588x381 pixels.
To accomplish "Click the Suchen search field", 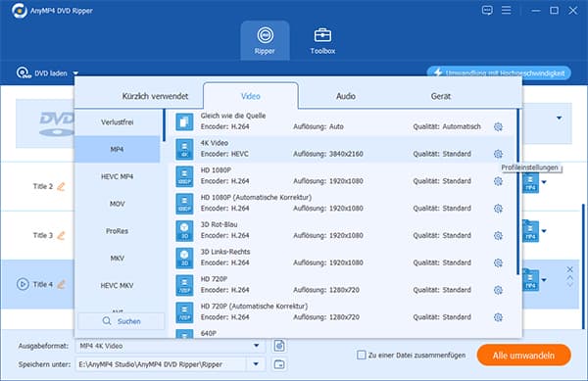I will tap(122, 321).
